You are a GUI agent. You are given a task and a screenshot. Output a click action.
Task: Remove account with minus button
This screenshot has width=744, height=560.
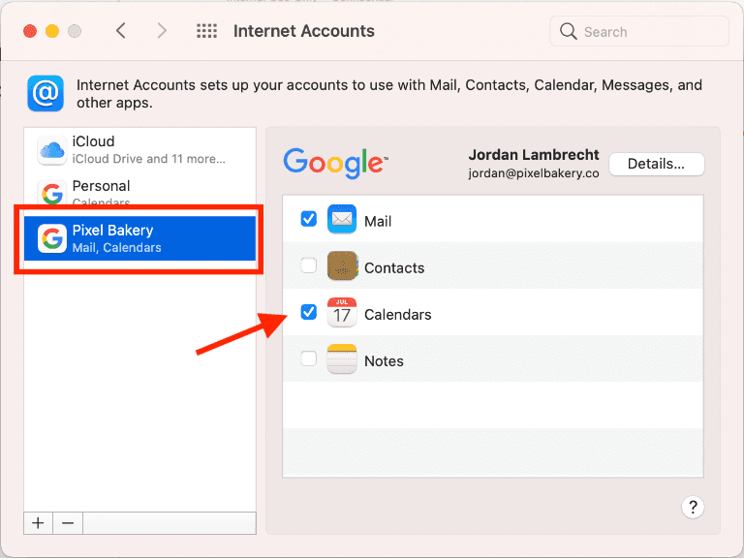[x=68, y=523]
